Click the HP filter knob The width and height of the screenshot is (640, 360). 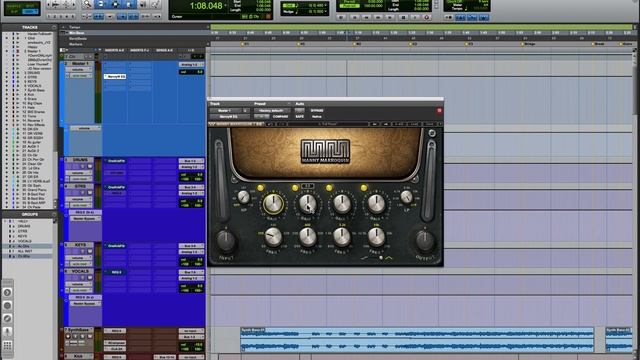click(243, 198)
